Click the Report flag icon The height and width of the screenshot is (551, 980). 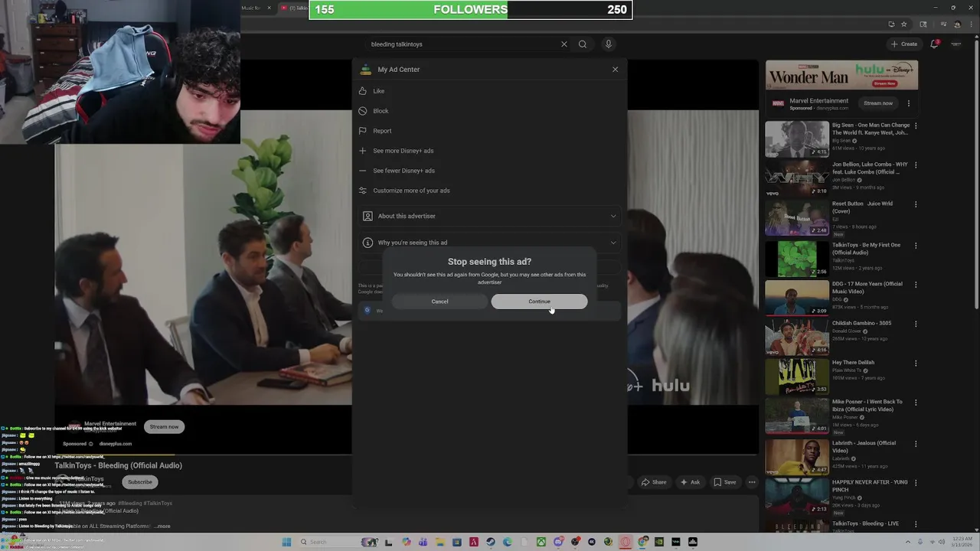[363, 131]
